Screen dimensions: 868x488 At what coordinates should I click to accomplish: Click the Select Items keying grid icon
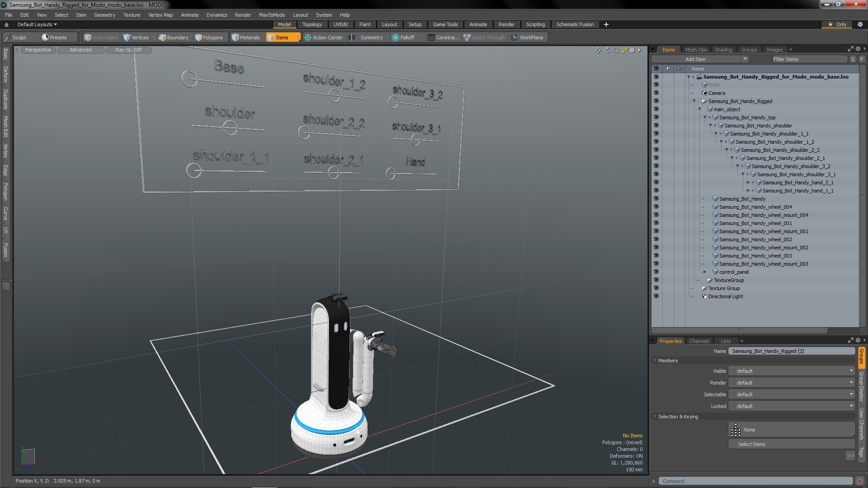click(x=736, y=430)
